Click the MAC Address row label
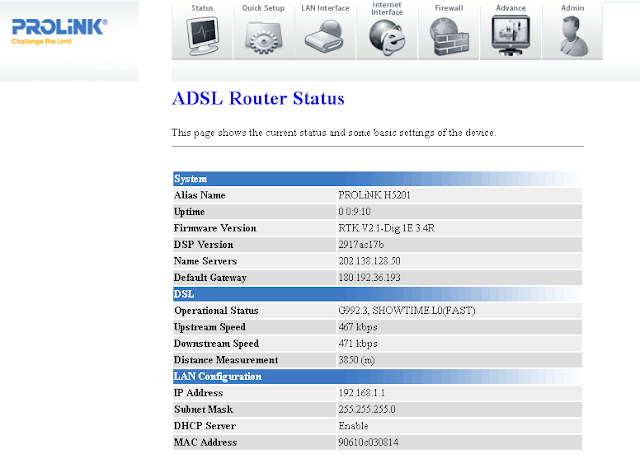The image size is (640, 468). coord(205,442)
